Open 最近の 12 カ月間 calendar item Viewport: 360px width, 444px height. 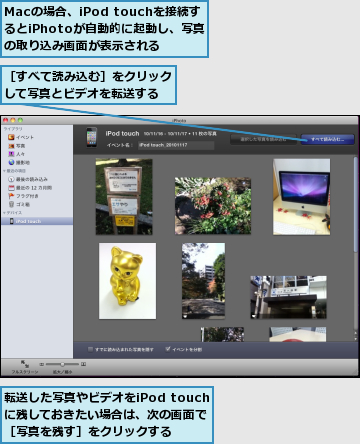[x=30, y=188]
